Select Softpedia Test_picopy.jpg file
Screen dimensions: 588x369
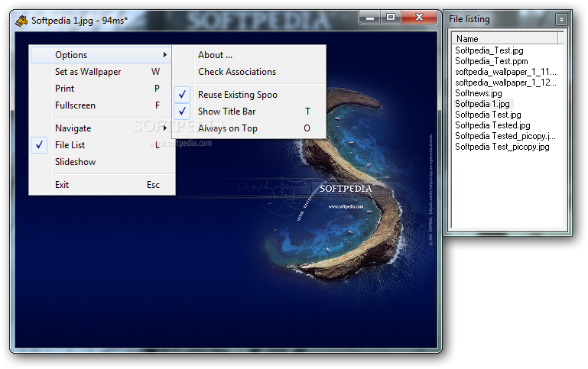502,147
